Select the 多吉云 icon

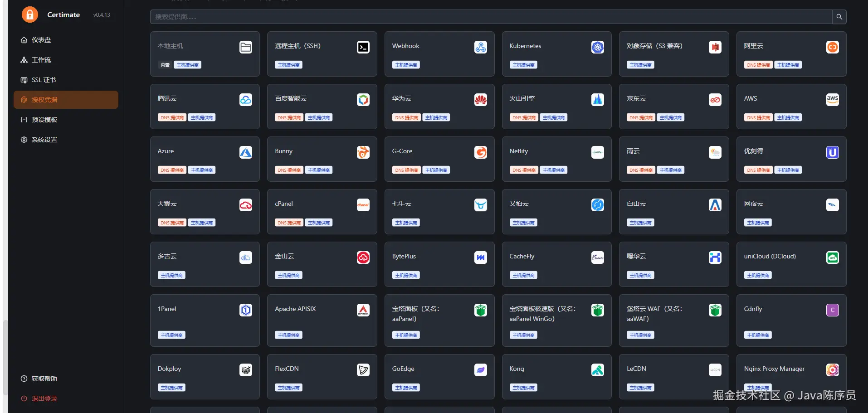click(x=246, y=258)
